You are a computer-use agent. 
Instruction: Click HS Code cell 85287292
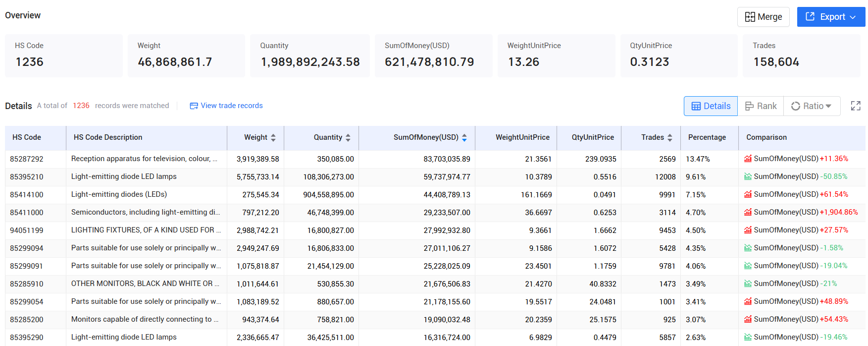[x=27, y=159]
